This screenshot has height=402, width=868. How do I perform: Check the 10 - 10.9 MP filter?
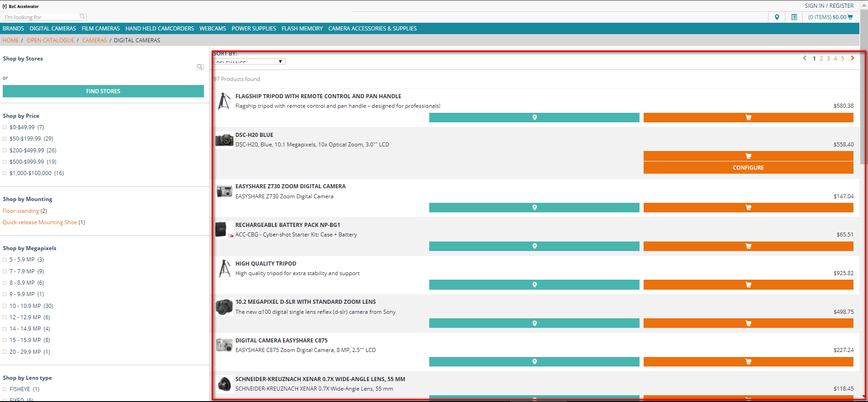[5, 306]
